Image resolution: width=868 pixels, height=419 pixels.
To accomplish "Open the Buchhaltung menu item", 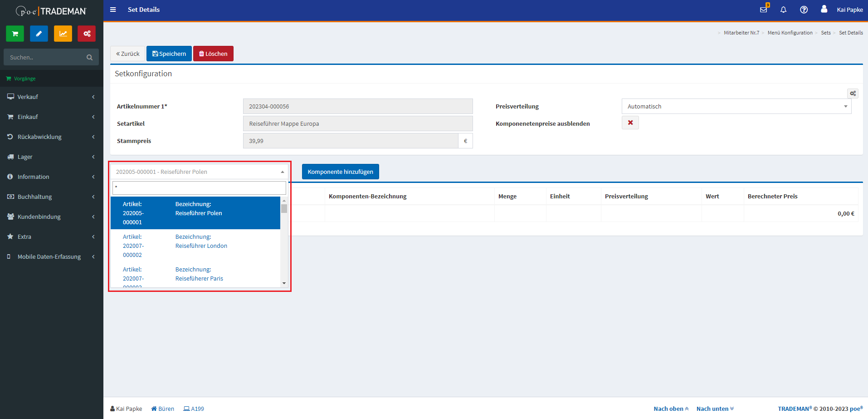I will (x=51, y=197).
